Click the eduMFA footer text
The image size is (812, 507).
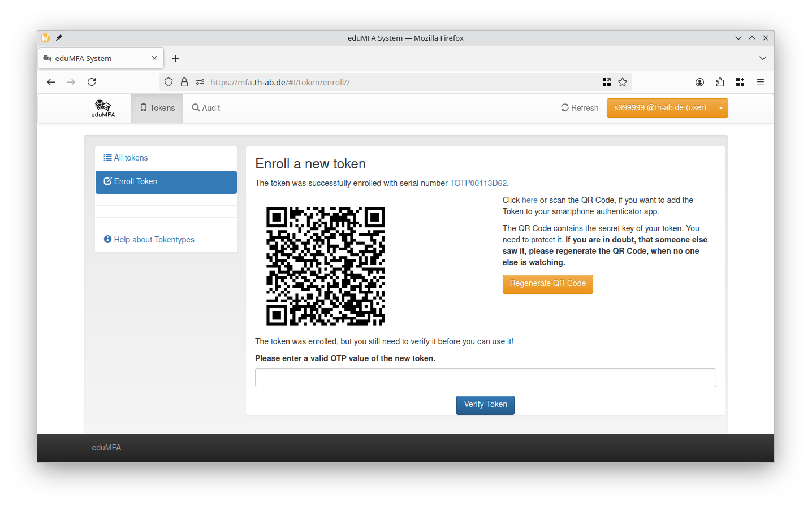(106, 448)
